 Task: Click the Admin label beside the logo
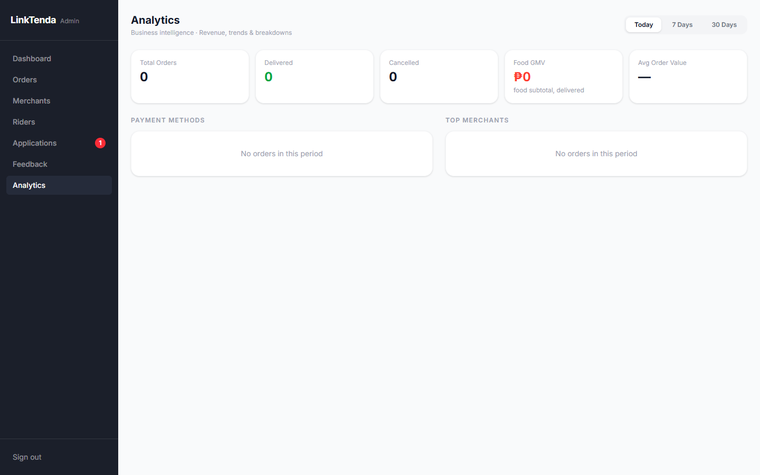70,21
